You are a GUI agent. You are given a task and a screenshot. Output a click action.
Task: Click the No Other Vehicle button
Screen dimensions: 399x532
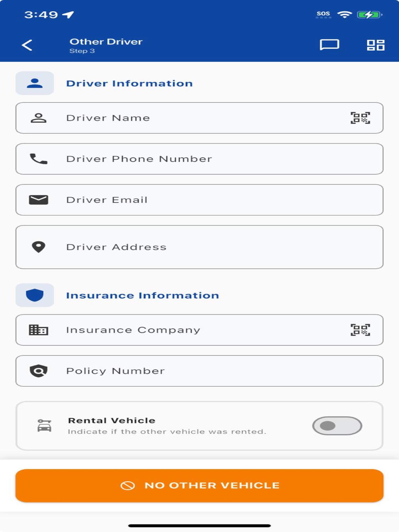199,486
